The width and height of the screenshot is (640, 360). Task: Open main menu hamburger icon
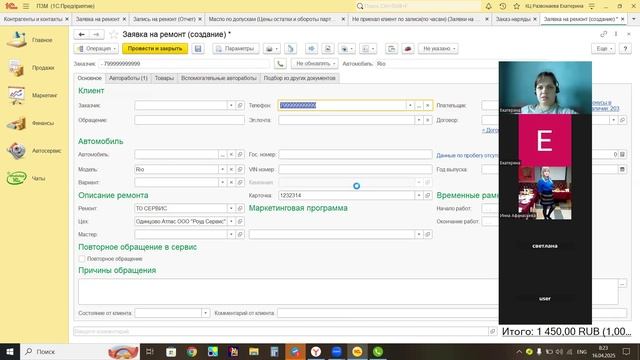click(26, 6)
